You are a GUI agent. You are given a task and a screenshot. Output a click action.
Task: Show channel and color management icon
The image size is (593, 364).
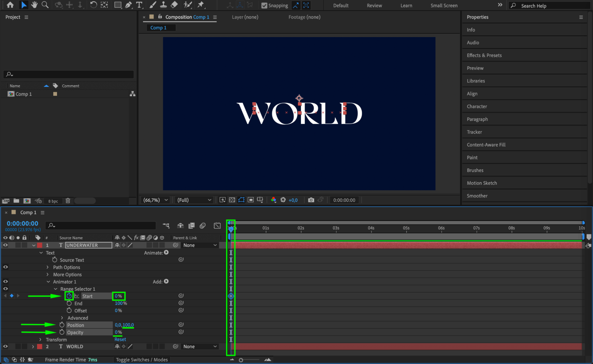274,200
